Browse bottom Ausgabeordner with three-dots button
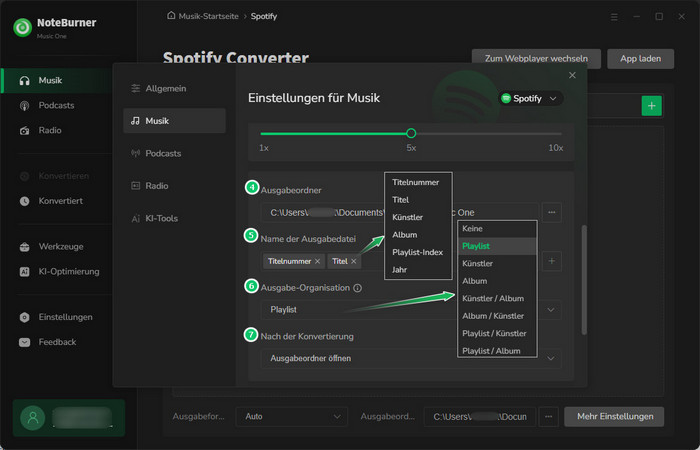 coord(549,417)
